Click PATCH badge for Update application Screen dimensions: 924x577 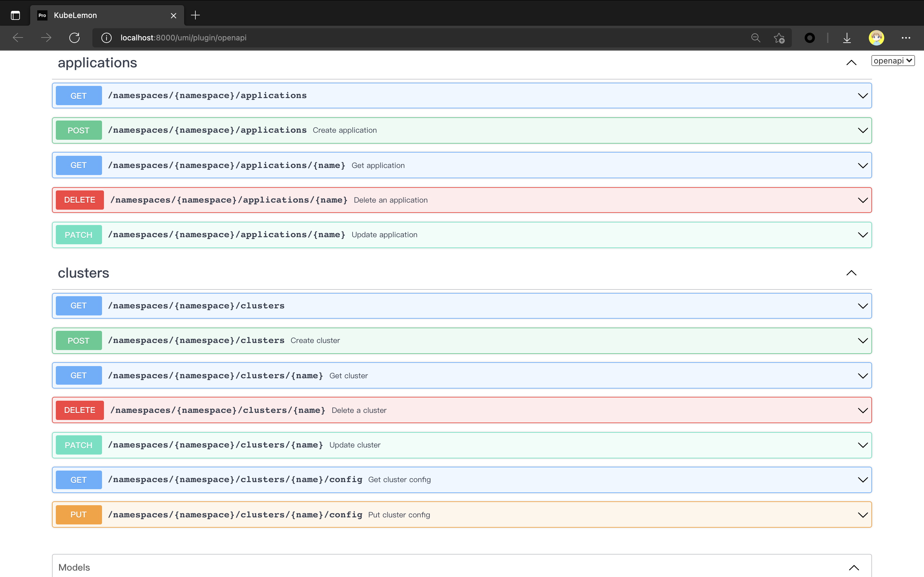pyautogui.click(x=79, y=235)
